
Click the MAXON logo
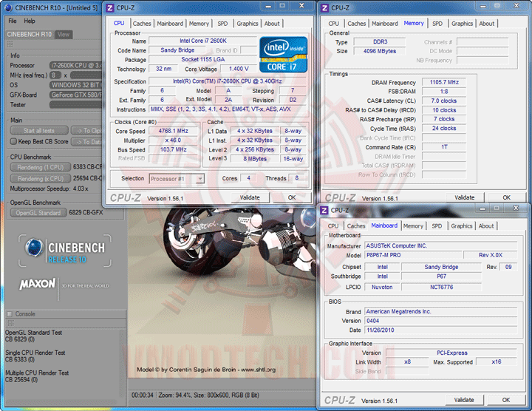pyautogui.click(x=38, y=284)
